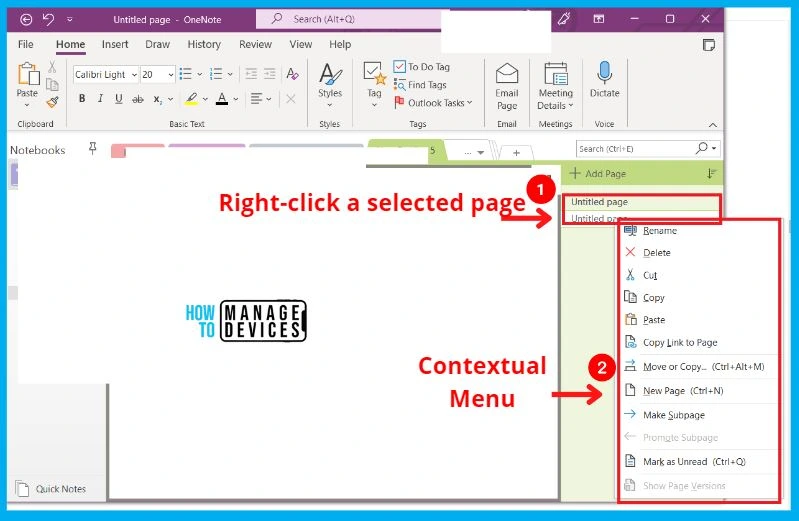
Task: Open the Outlook Tasks dropdown
Action: point(434,102)
